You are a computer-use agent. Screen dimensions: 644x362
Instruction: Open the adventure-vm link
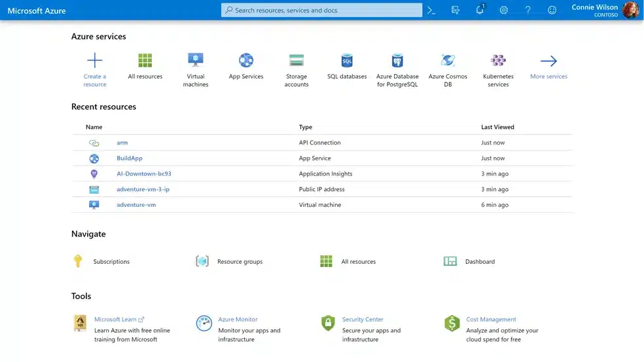(136, 205)
